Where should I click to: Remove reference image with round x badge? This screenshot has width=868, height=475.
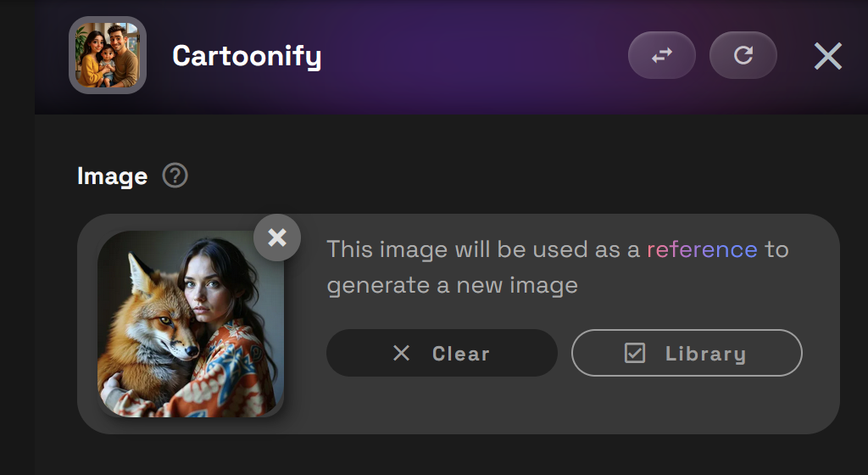tap(277, 237)
